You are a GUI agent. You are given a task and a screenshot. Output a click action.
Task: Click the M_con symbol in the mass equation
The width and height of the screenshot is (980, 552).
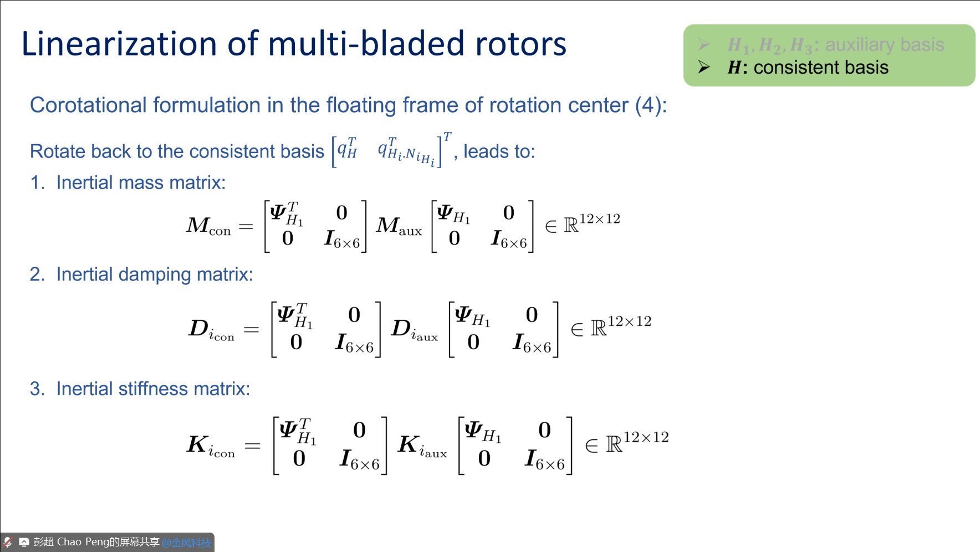point(208,226)
